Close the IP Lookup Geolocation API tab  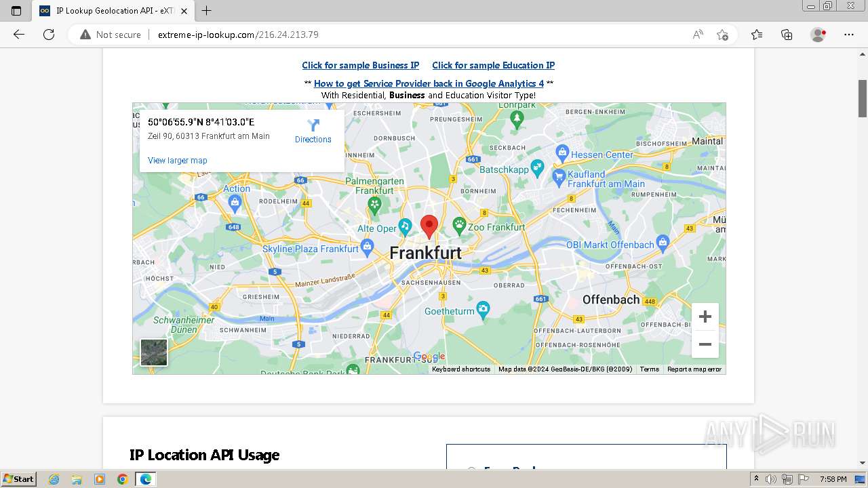click(184, 11)
